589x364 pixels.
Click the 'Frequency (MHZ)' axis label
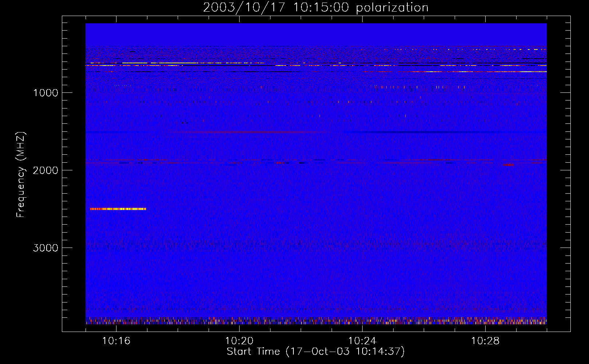21,175
